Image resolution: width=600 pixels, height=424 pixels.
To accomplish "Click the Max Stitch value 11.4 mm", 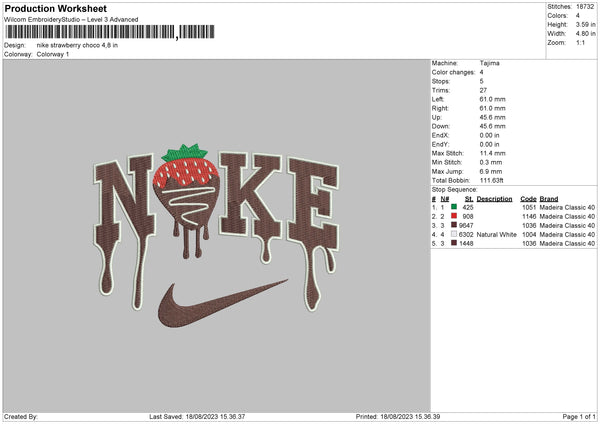I will tap(492, 153).
